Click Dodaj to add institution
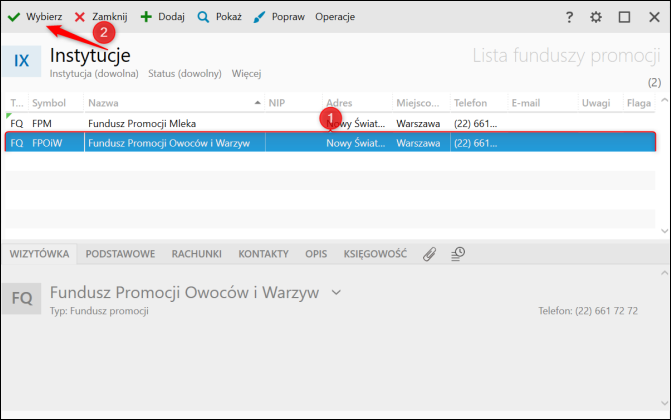 (x=171, y=17)
